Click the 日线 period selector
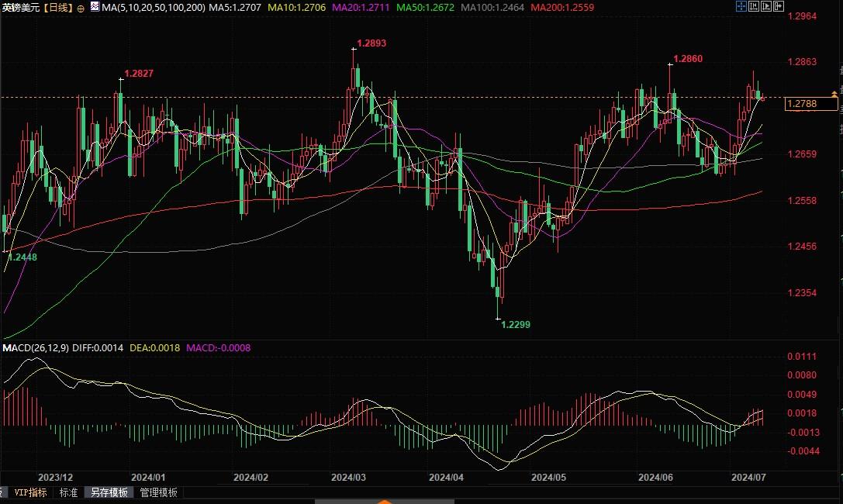This screenshot has width=843, height=504. click(57, 8)
